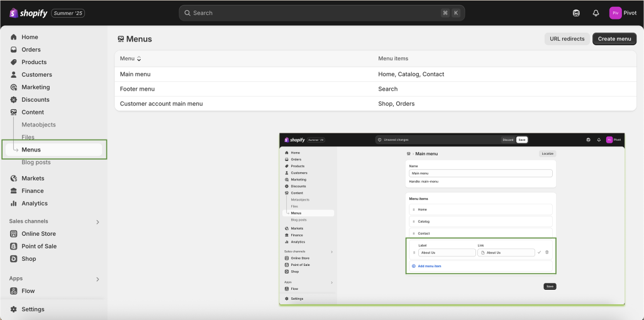Open the Summer '25 edition badge

(68, 13)
